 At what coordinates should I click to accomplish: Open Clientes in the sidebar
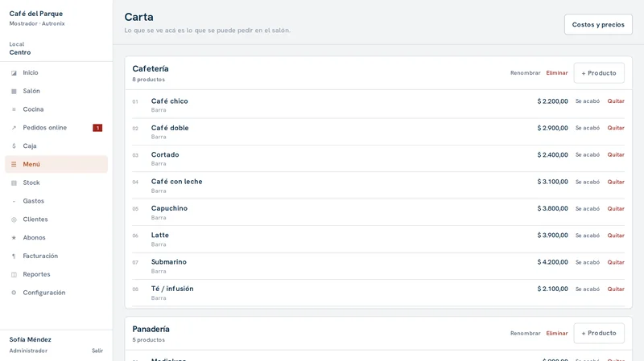click(x=56, y=219)
